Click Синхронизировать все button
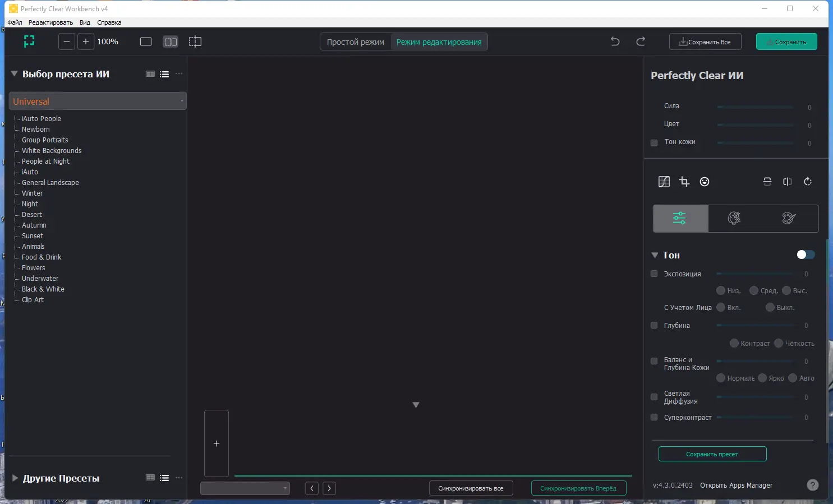The image size is (833, 504). [x=471, y=488]
